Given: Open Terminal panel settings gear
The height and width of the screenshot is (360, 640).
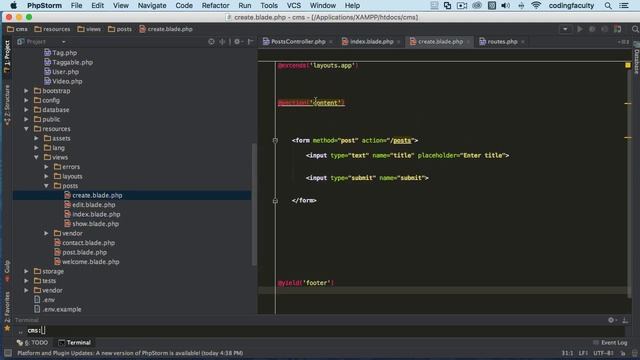Looking at the screenshot, I should click(612, 320).
